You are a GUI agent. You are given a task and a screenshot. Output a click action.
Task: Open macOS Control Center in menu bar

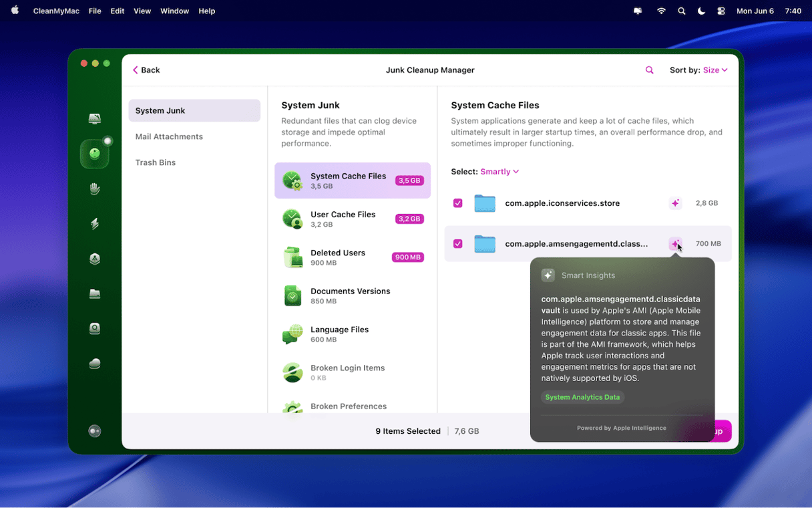pos(721,11)
